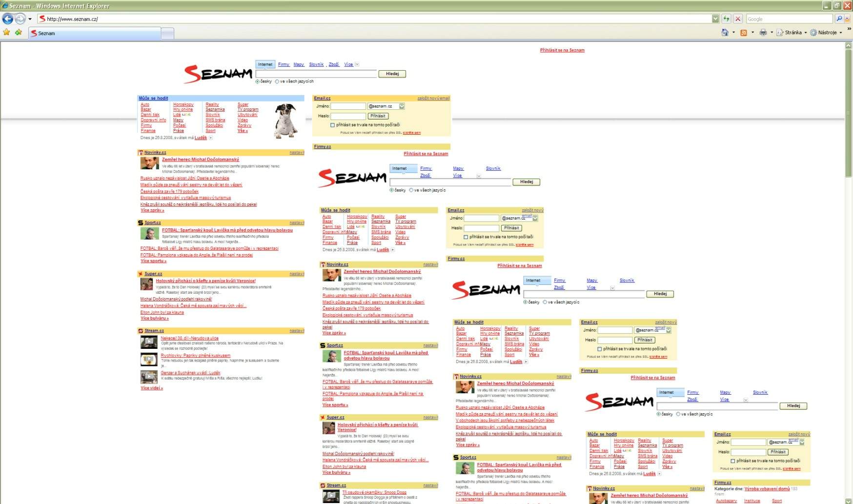Tick 'přihlásit se trvale' in innermost Email.cz
The height and width of the screenshot is (504, 853).
733,461
